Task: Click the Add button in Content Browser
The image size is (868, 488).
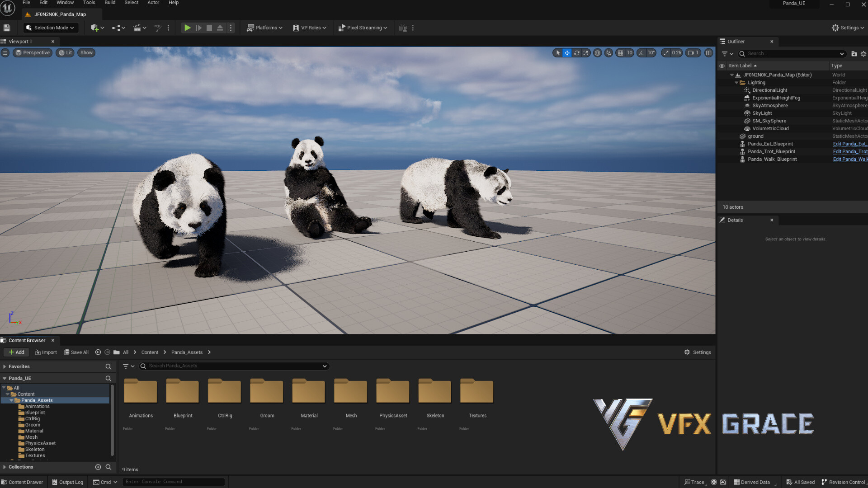Action: pos(16,352)
